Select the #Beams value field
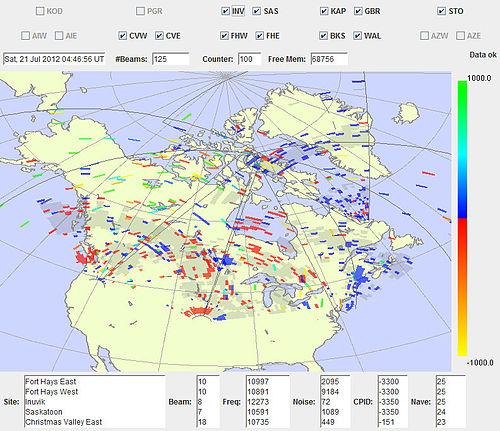The height and width of the screenshot is (431, 500). [x=171, y=59]
